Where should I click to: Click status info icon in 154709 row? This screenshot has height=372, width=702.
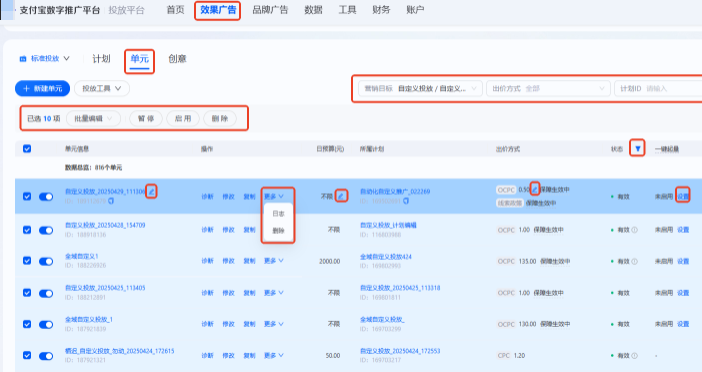[634, 230]
